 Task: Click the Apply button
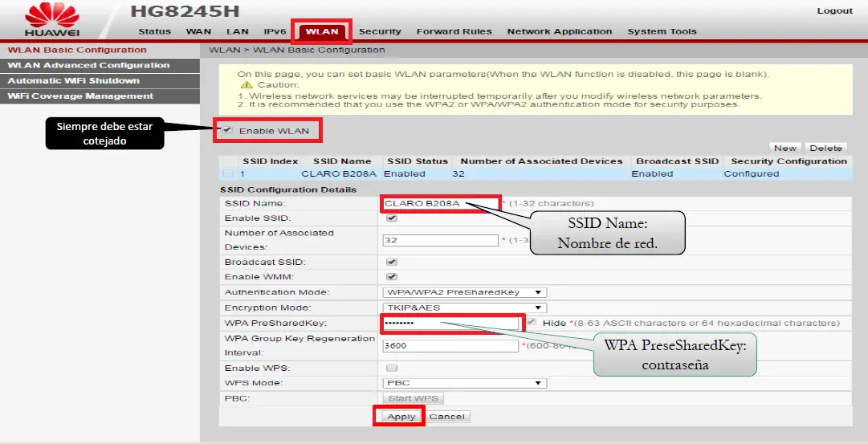coord(401,417)
